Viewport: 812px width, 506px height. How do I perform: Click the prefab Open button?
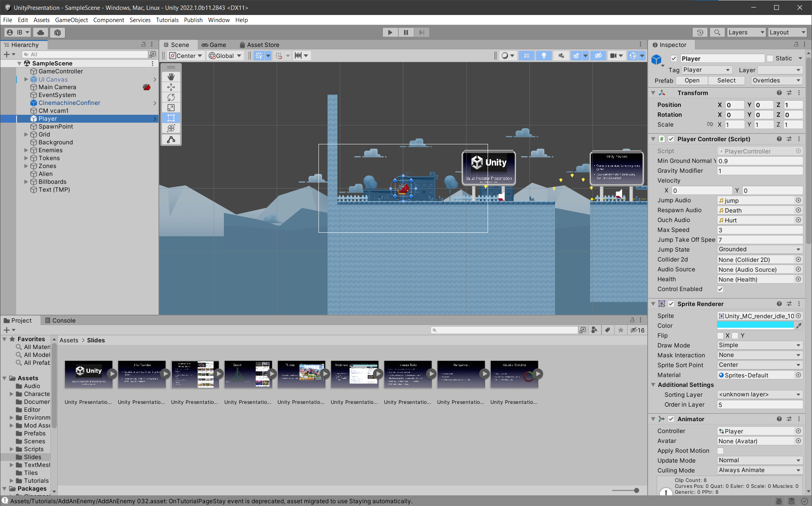[x=692, y=80]
